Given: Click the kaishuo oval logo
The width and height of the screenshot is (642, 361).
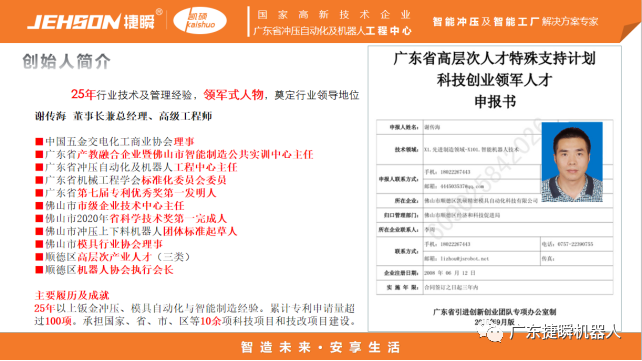Looking at the screenshot, I should pos(200,21).
